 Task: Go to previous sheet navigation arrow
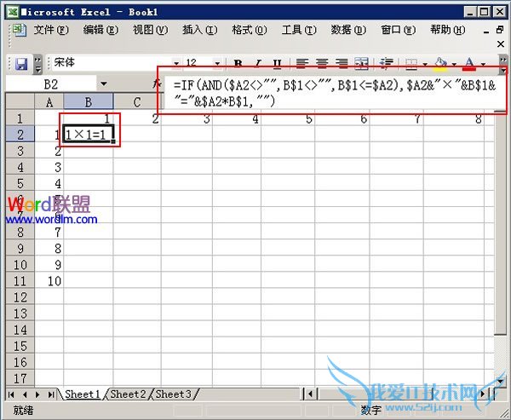point(25,394)
